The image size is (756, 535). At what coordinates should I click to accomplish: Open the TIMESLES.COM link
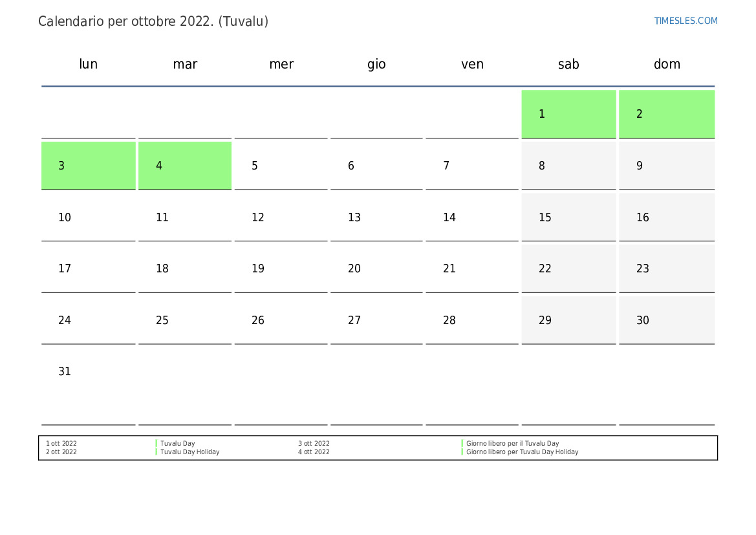click(686, 21)
